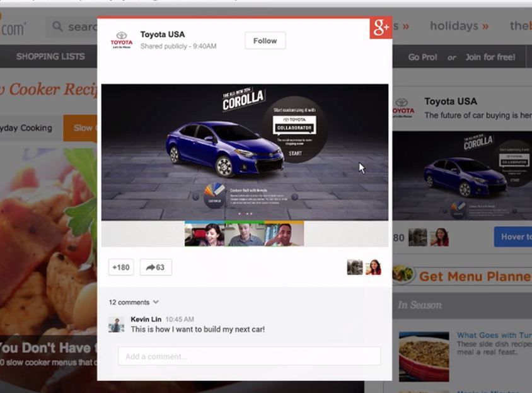Open Kevin Lin's commenter name

[x=146, y=319]
